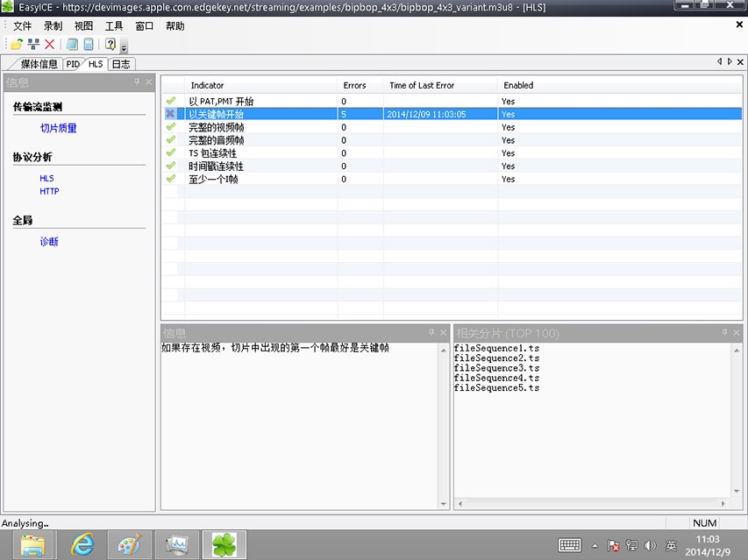Show hidden icons in the system tray
The image size is (748, 560).
[x=595, y=545]
